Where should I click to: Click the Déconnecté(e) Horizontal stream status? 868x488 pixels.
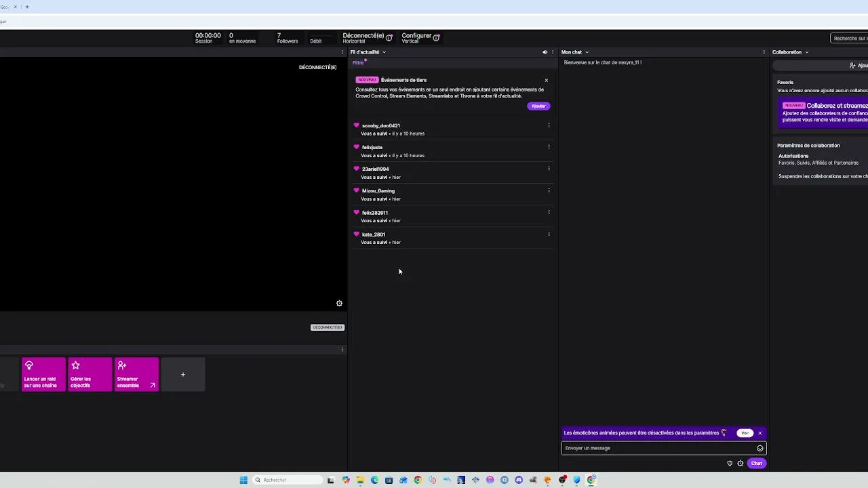[368, 38]
